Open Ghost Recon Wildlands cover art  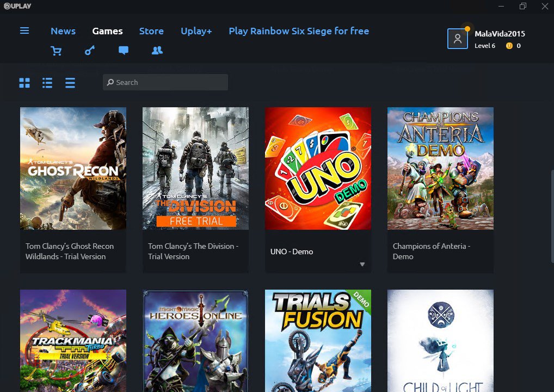click(x=73, y=169)
